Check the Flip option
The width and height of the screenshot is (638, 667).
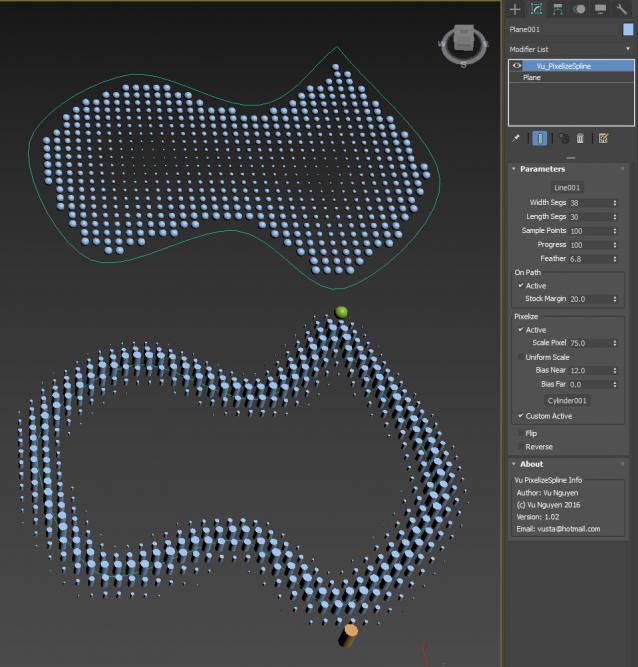pos(521,433)
